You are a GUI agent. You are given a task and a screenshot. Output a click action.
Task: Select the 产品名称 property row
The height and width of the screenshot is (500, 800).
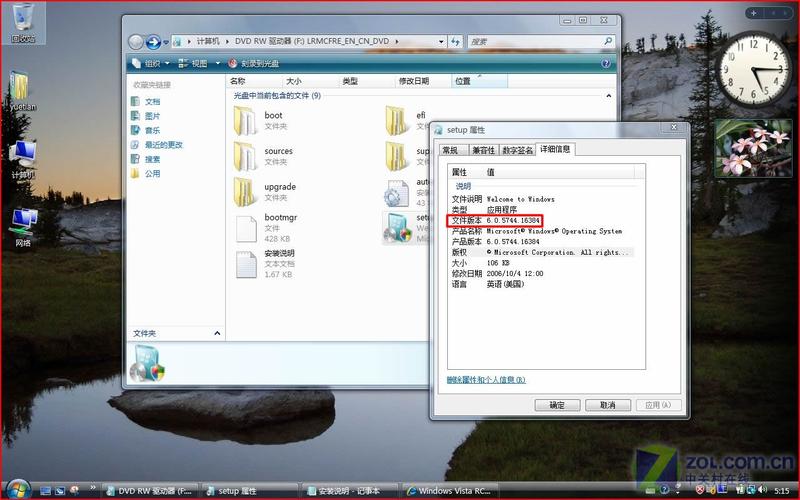pyautogui.click(x=537, y=231)
